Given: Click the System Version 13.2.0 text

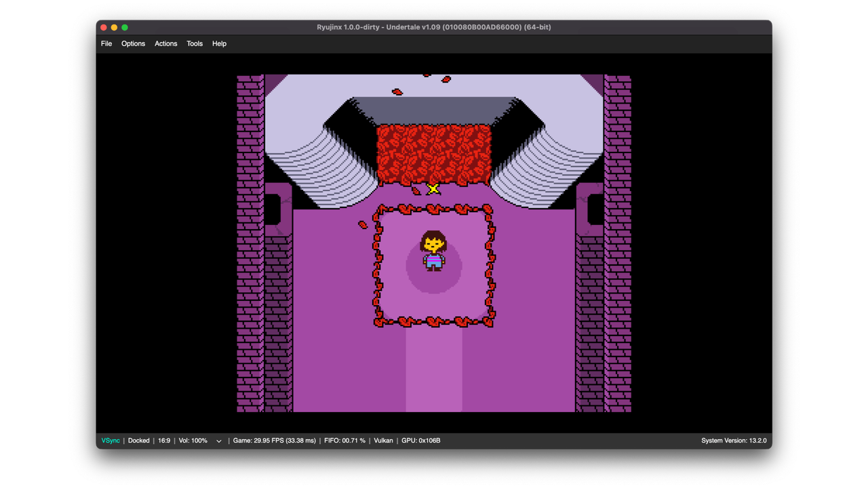Looking at the screenshot, I should pos(734,441).
